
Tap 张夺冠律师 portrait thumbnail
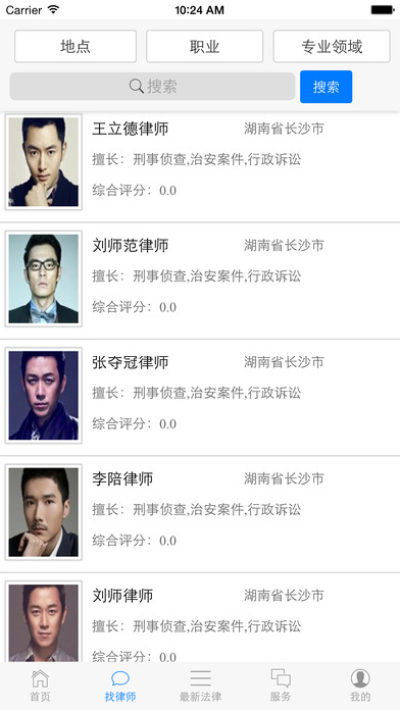point(43,395)
